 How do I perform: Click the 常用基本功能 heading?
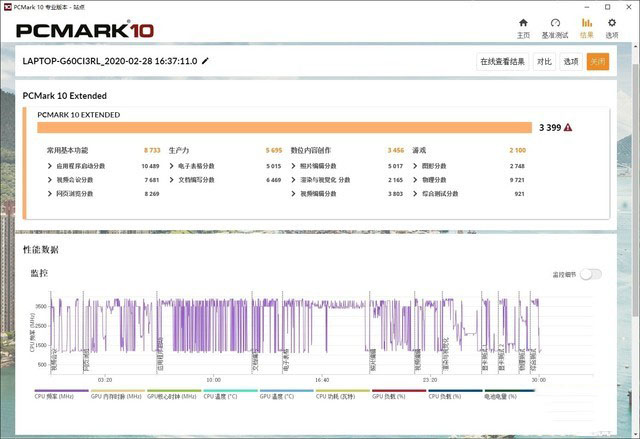point(67,150)
